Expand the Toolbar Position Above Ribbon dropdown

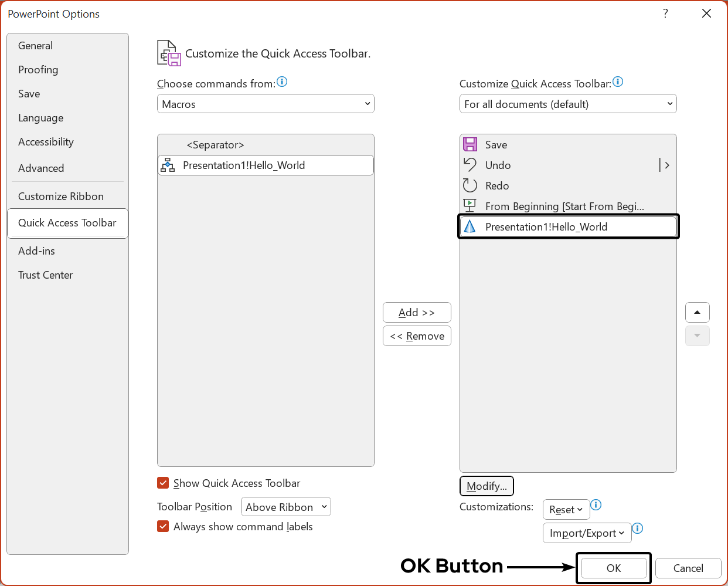click(285, 507)
